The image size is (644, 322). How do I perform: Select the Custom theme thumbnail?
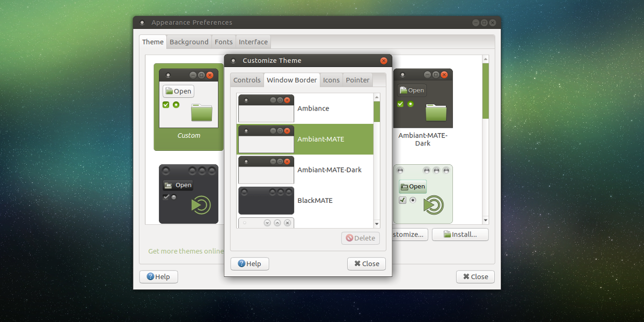pos(189,107)
